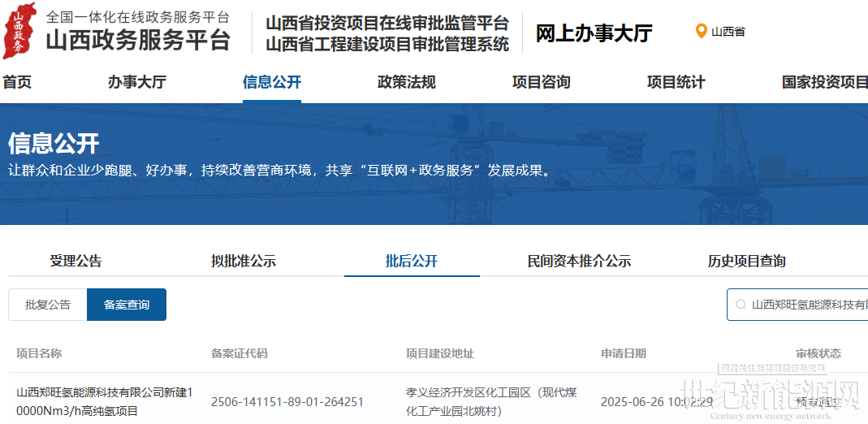Go to 政策法规 in the navigation
Image resolution: width=868 pixels, height=424 pixels.
pos(406,83)
